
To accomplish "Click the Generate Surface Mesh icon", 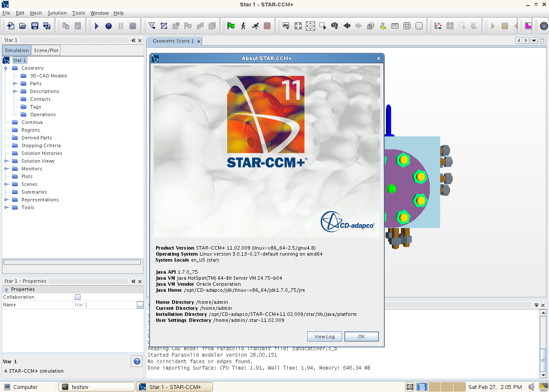I will click(164, 26).
